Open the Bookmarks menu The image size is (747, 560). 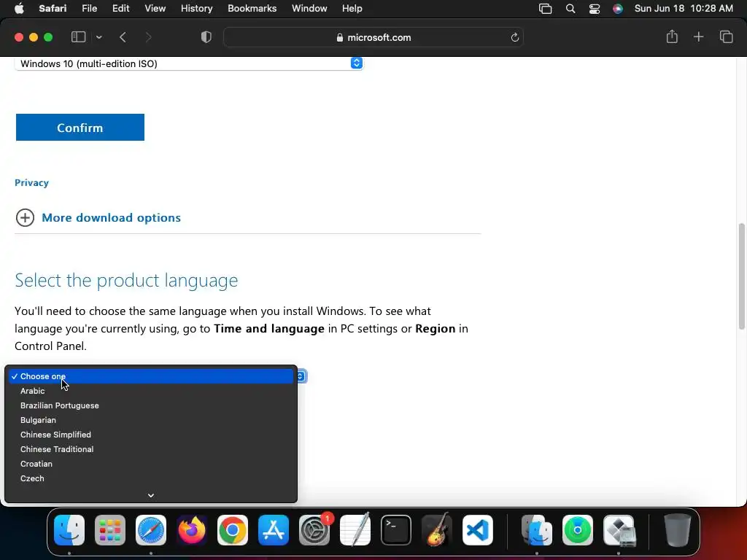pos(252,9)
